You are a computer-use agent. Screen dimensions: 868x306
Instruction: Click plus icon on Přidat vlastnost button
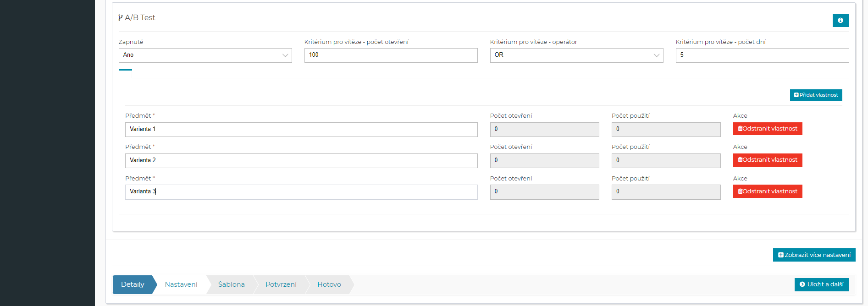pyautogui.click(x=796, y=95)
